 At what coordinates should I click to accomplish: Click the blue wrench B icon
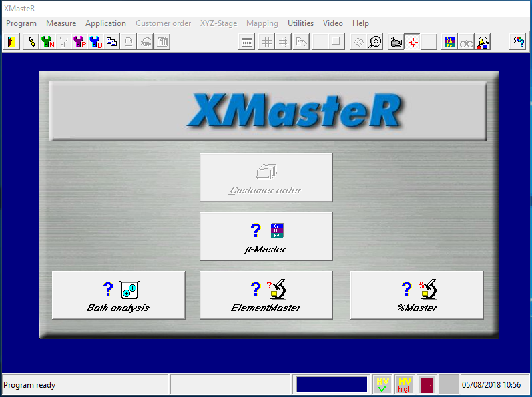95,42
